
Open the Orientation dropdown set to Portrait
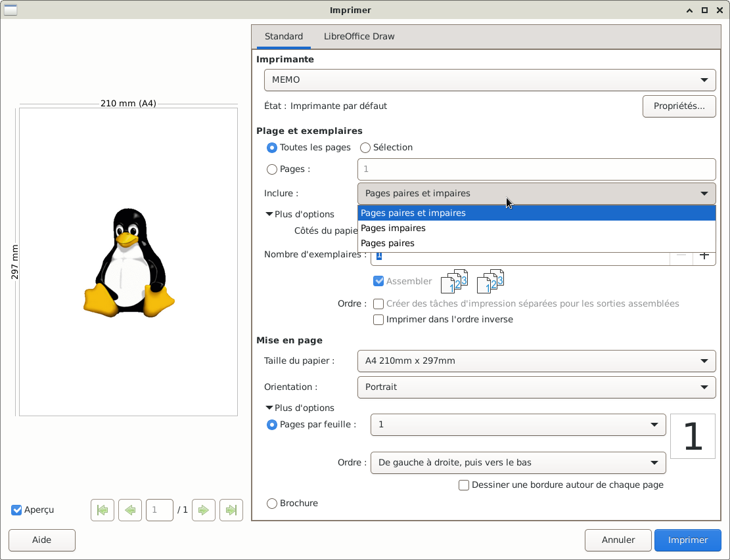[x=536, y=387]
